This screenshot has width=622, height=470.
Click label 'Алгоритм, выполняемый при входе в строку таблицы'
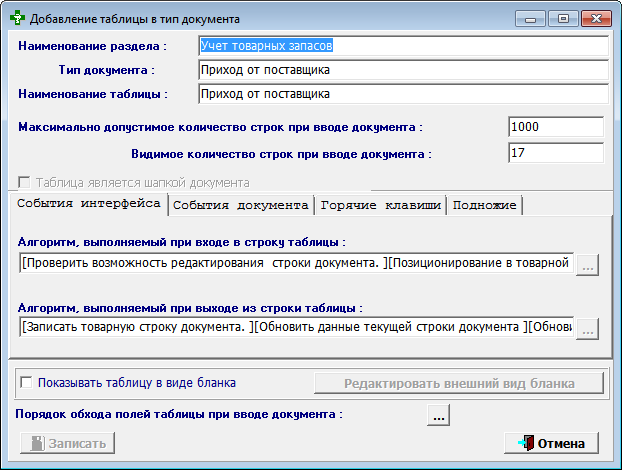(182, 242)
